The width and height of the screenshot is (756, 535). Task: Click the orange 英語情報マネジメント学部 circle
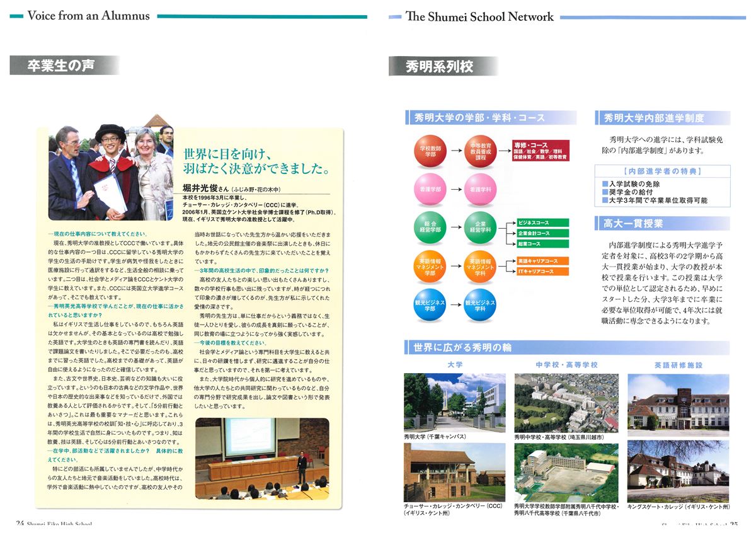431,266
